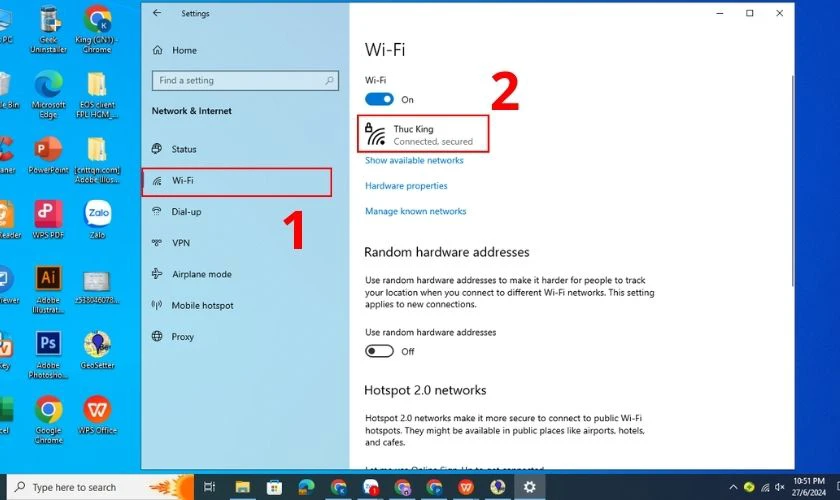Viewport: 840px width, 500px height.
Task: Open Settings Home page
Action: point(175,50)
